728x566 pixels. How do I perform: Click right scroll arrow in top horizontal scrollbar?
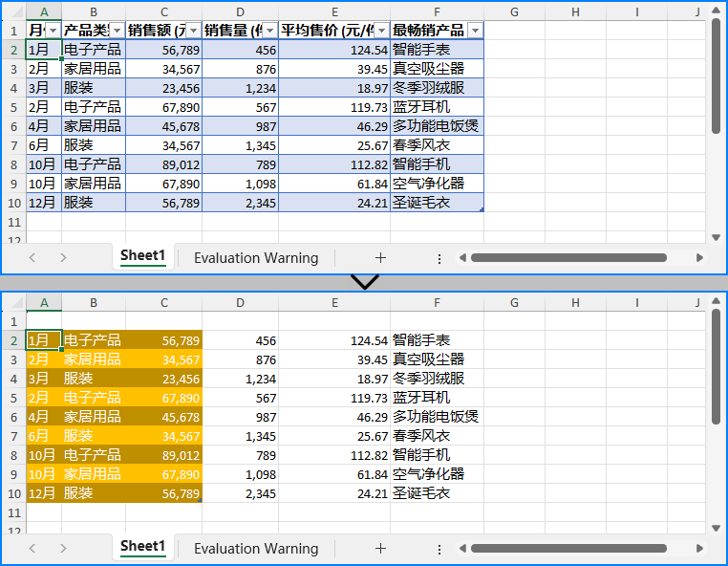click(x=699, y=258)
